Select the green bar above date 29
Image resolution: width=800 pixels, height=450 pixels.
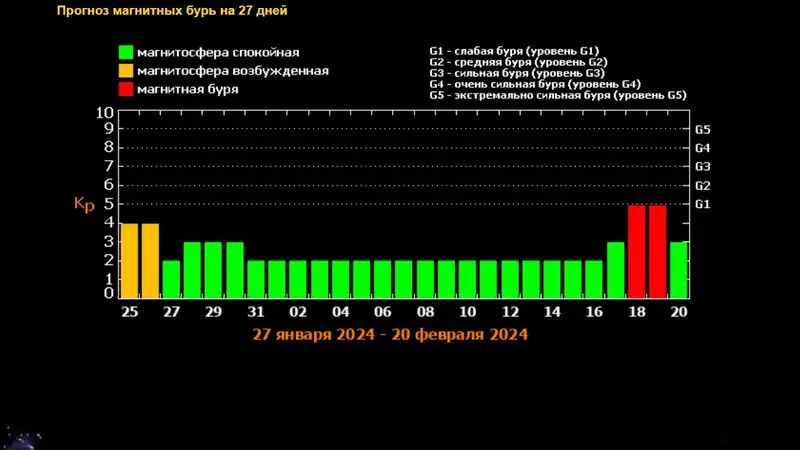click(x=213, y=270)
